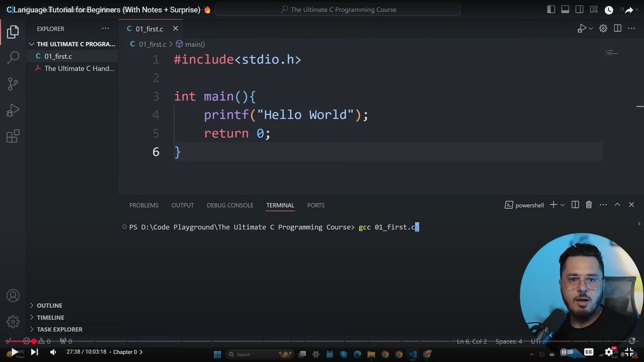644x362 pixels.
Task: Open the Chapter 0 chapters list
Action: 128,352
